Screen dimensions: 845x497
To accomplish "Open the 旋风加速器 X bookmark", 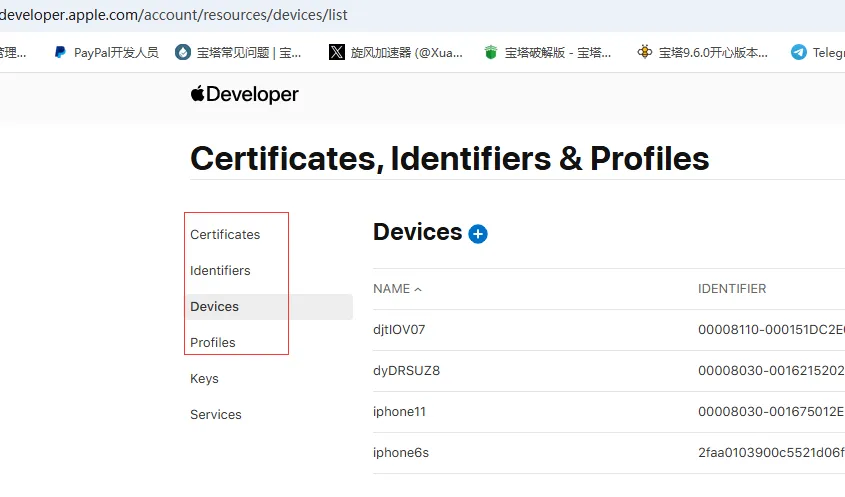I will coord(396,52).
